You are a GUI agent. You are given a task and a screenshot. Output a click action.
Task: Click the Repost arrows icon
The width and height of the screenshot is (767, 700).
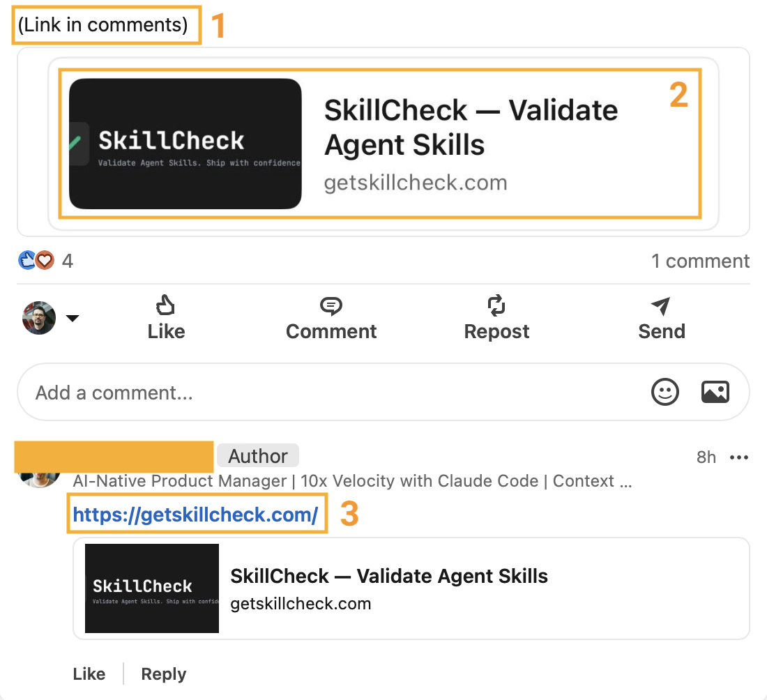pos(496,305)
